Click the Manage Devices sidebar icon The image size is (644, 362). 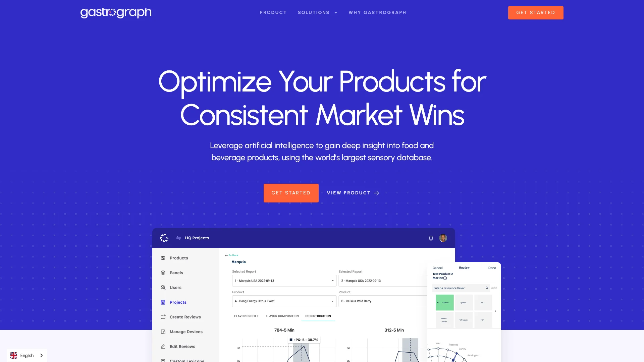click(164, 331)
